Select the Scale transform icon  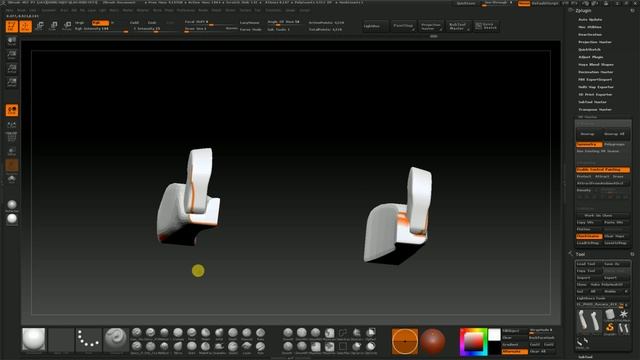point(53,26)
